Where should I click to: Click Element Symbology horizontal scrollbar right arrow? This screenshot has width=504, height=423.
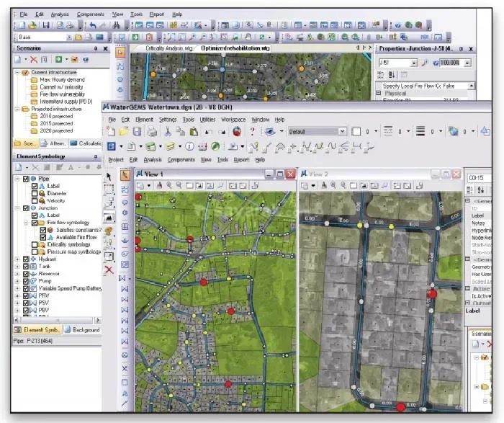(x=98, y=321)
